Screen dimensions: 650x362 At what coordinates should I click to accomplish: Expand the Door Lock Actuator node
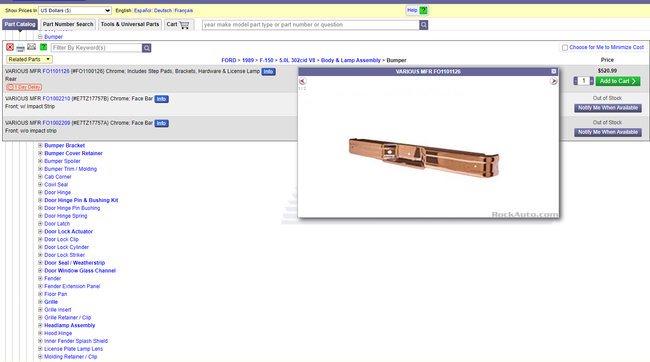pyautogui.click(x=40, y=231)
